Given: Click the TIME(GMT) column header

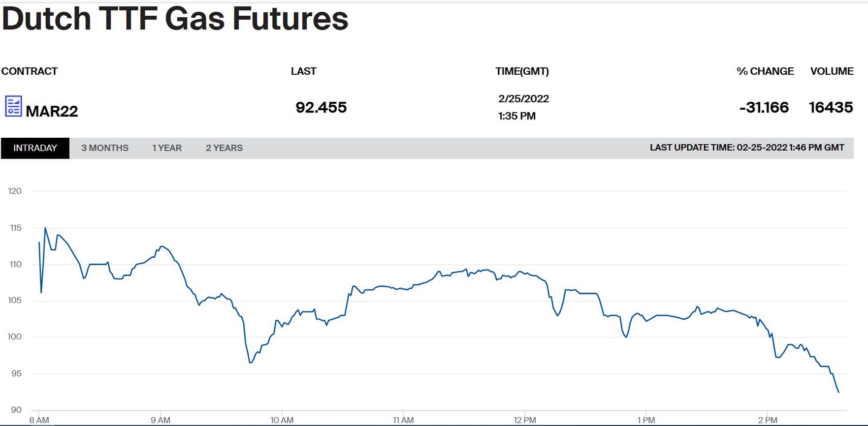Looking at the screenshot, I should tap(522, 71).
